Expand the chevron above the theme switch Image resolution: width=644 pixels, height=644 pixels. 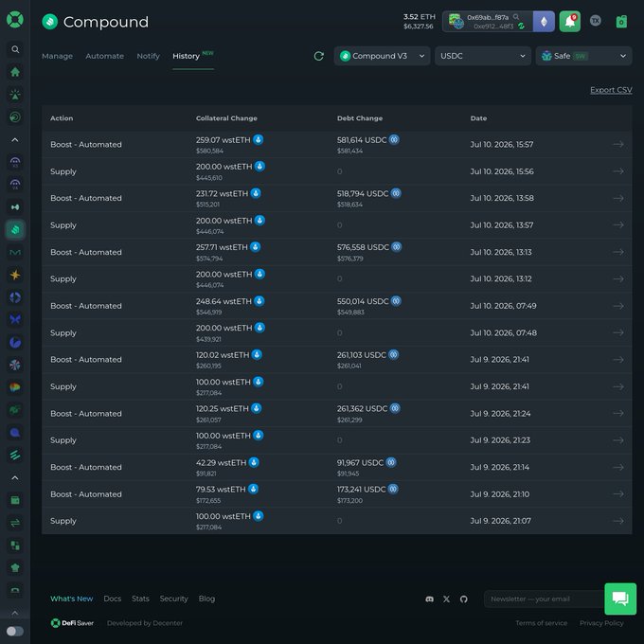[x=15, y=613]
